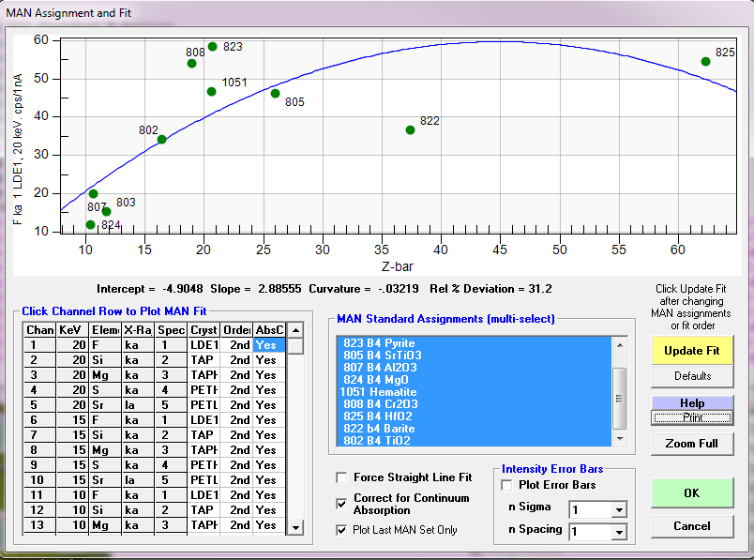Cancel the MAN assignment dialog

[692, 526]
